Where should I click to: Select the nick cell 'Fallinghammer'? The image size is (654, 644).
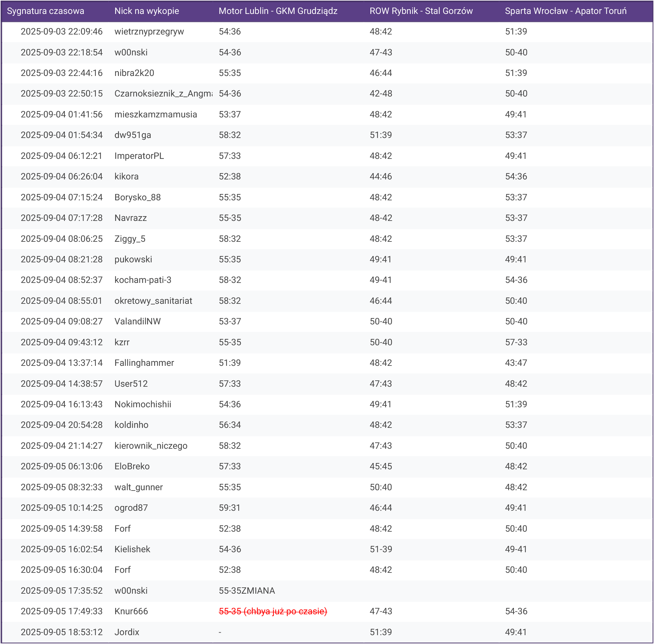144,363
